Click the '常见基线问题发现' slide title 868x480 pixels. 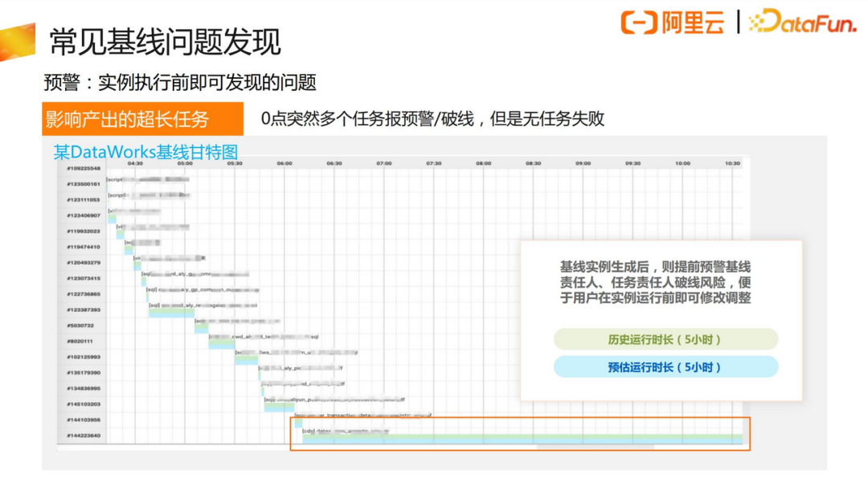click(165, 42)
